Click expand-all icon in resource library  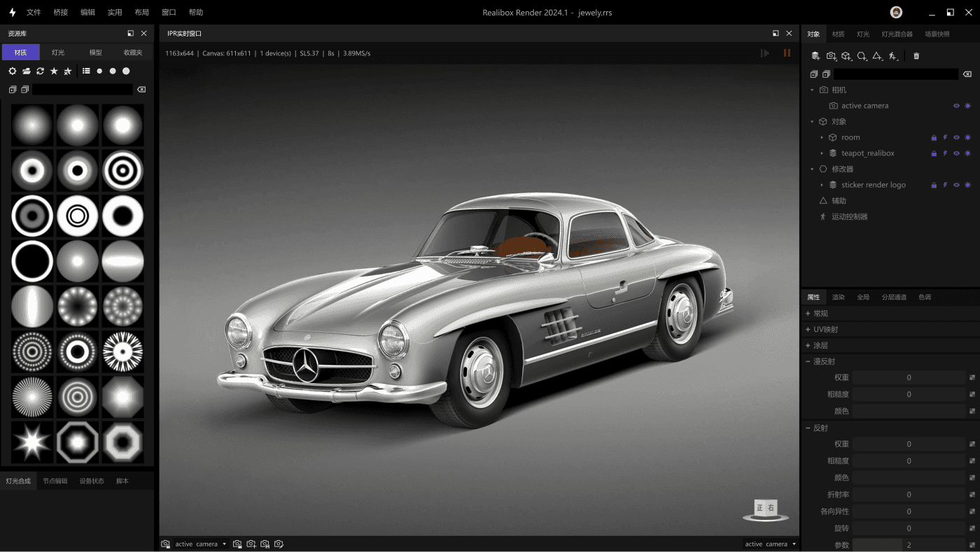tap(12, 90)
